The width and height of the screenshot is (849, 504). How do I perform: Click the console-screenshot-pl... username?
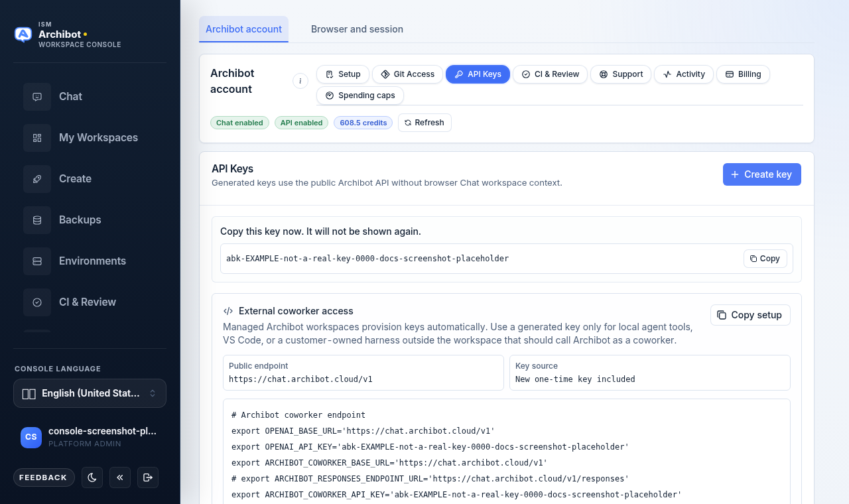102,431
